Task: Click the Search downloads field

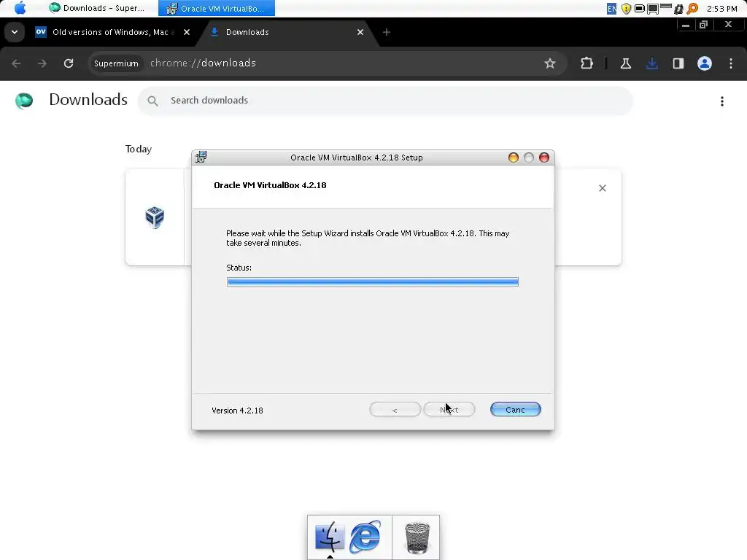Action: [385, 101]
